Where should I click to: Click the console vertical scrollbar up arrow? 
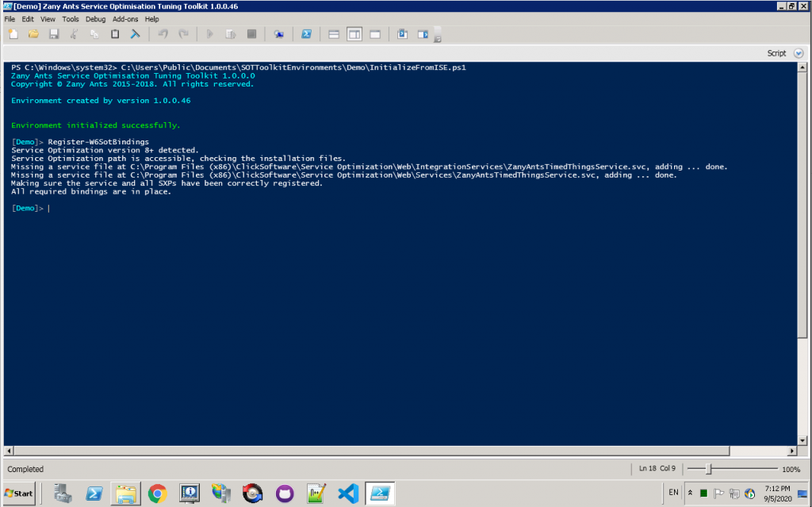click(x=802, y=67)
